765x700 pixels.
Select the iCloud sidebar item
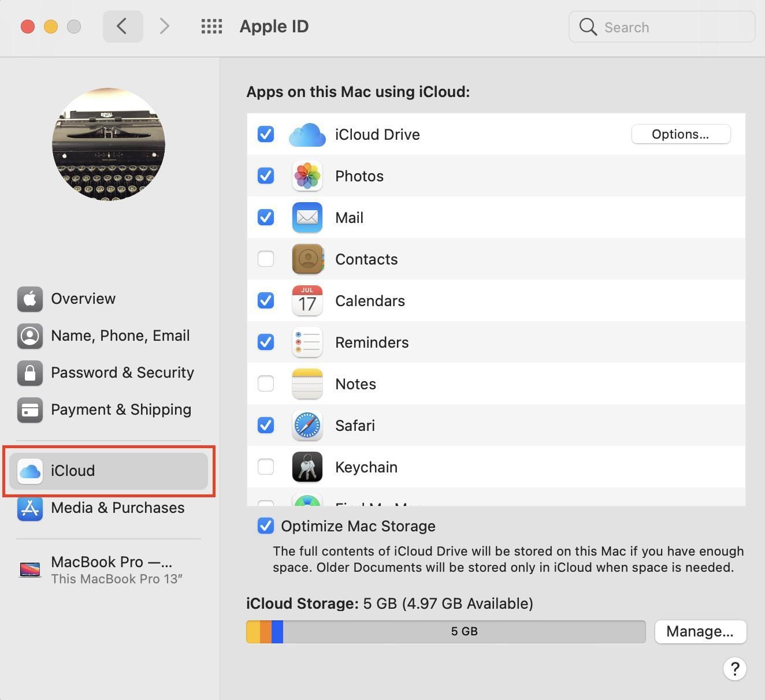tap(109, 471)
